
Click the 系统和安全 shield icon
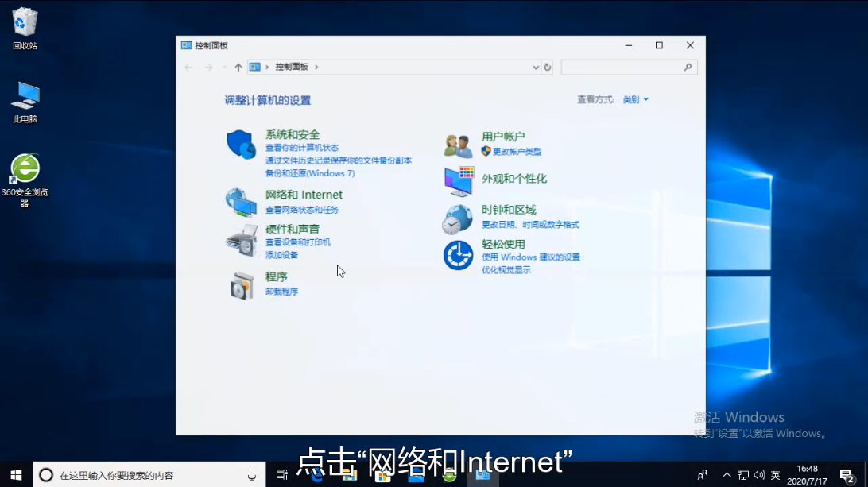coord(241,145)
